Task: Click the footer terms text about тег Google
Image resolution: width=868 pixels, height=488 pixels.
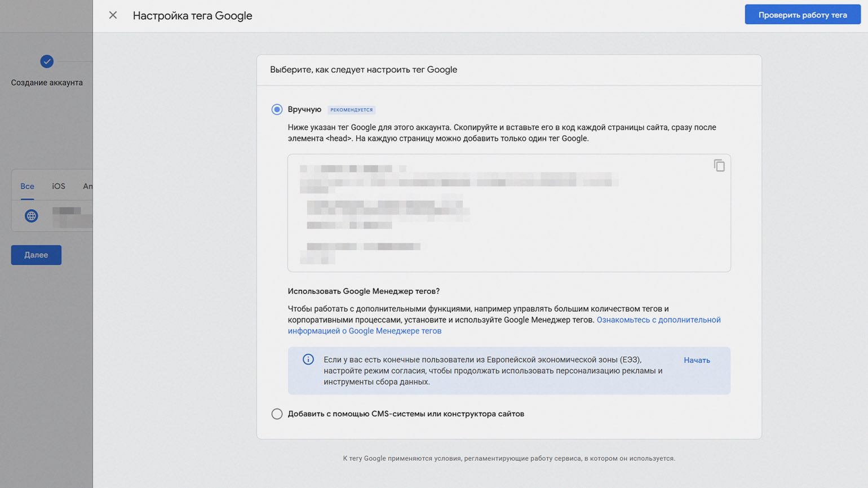Action: coord(509,458)
